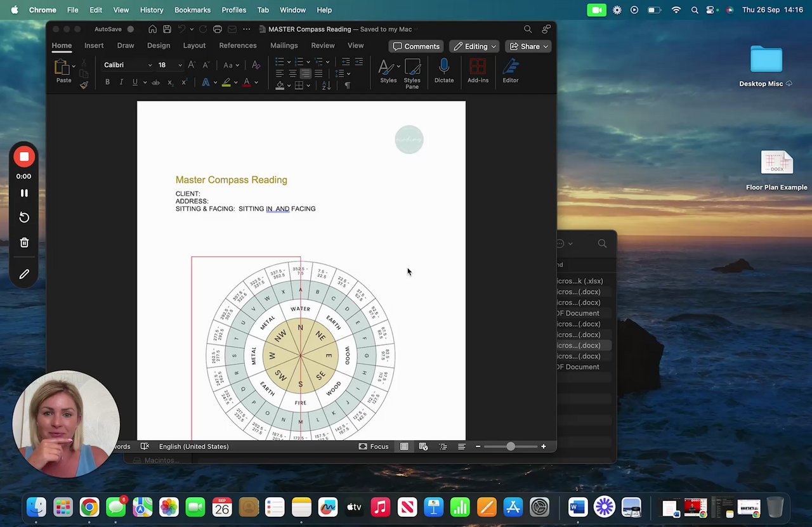Open the Add-ins button
Image resolution: width=812 pixels, height=527 pixels.
pos(478,71)
